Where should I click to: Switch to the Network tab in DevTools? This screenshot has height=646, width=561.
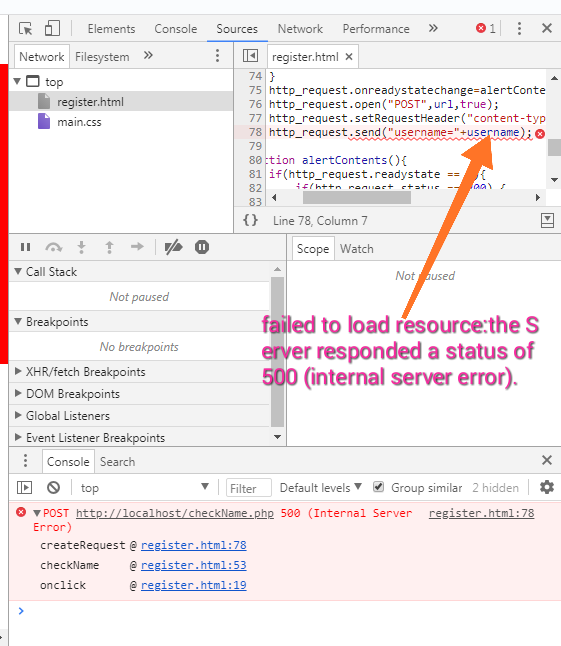click(300, 29)
